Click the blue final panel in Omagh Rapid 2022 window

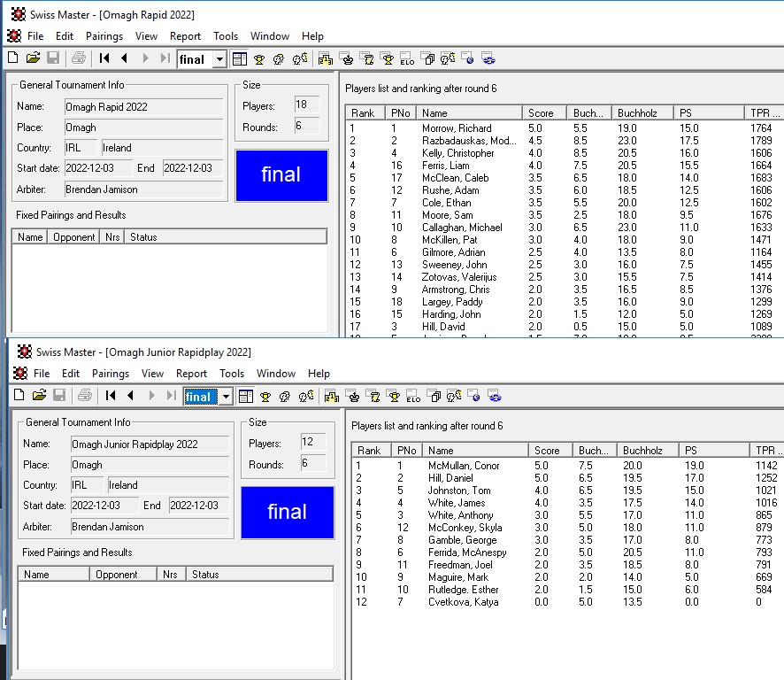(x=281, y=174)
